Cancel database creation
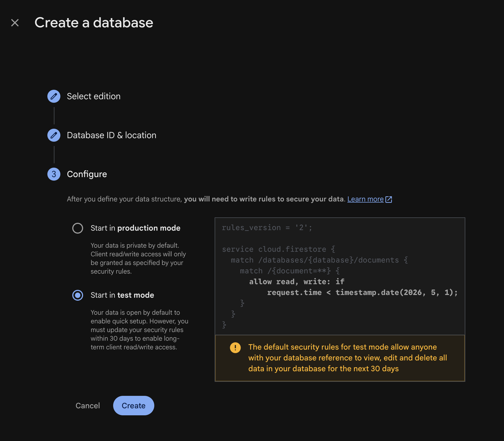The image size is (504, 441). tap(87, 405)
